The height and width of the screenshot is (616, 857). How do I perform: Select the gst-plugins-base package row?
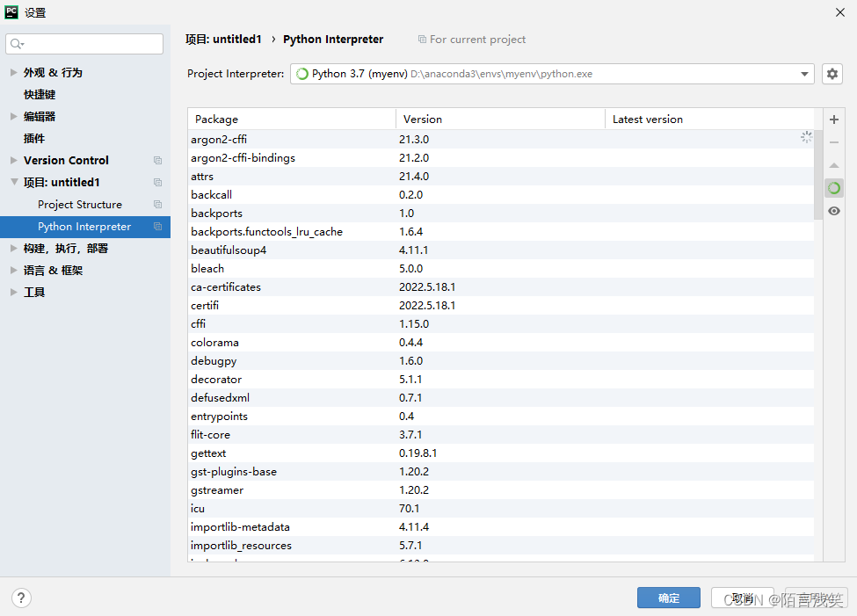coord(501,472)
